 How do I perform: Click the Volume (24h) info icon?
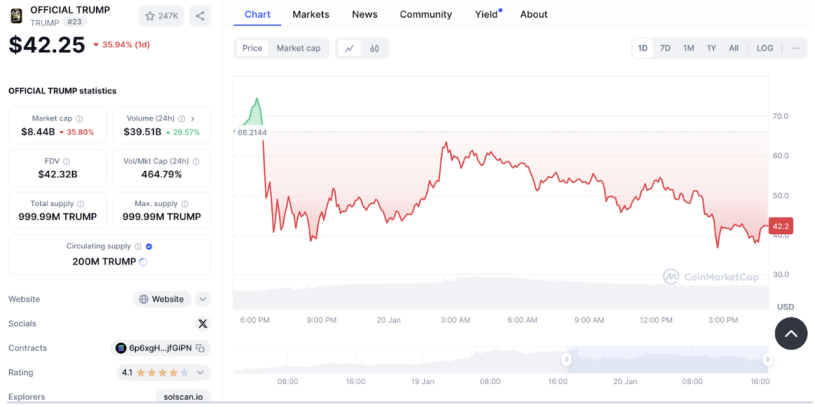coord(181,119)
